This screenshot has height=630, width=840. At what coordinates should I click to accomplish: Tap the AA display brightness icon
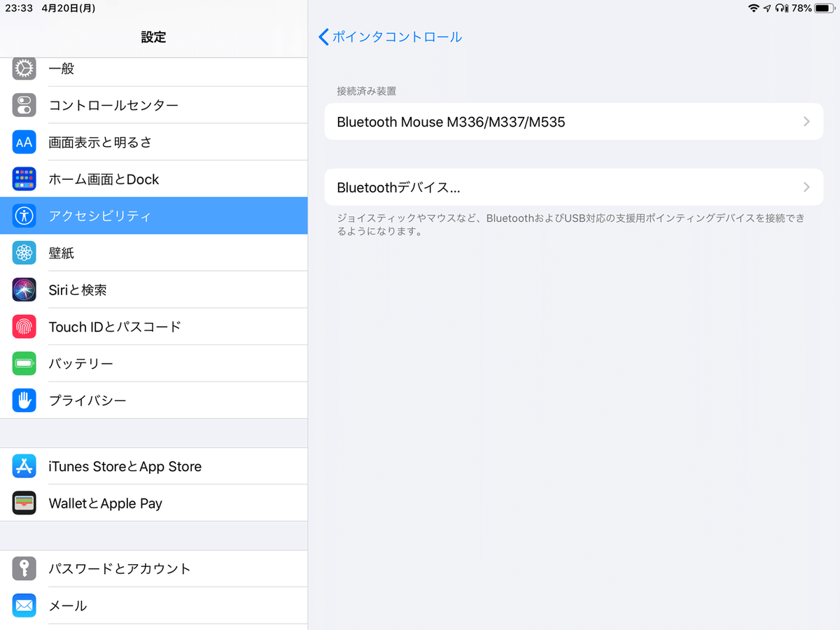pyautogui.click(x=24, y=142)
